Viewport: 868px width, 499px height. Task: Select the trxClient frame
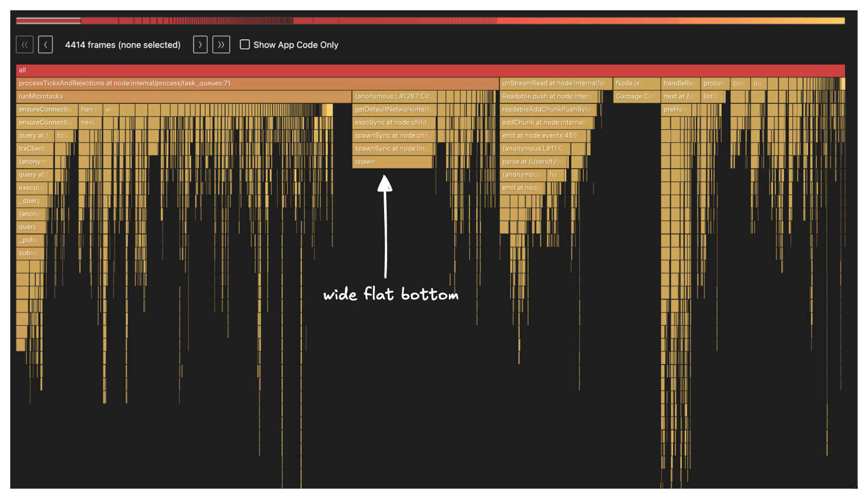[x=34, y=149]
